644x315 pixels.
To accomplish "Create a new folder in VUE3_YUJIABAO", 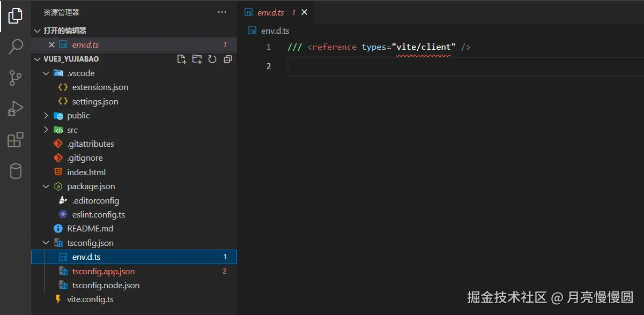I will click(x=197, y=59).
